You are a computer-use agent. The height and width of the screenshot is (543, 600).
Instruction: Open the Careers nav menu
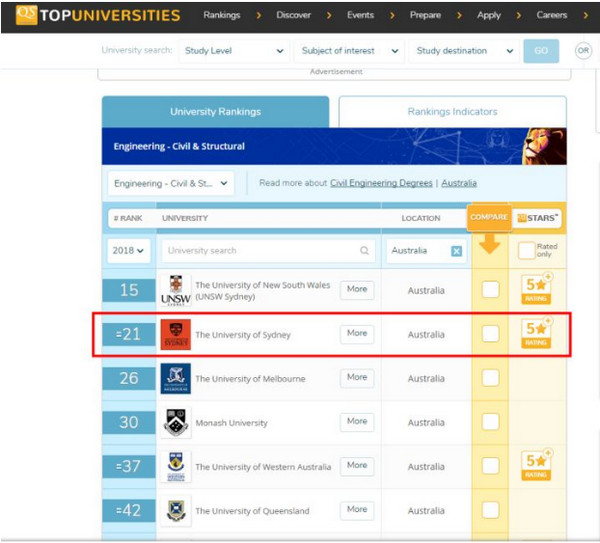click(x=552, y=15)
